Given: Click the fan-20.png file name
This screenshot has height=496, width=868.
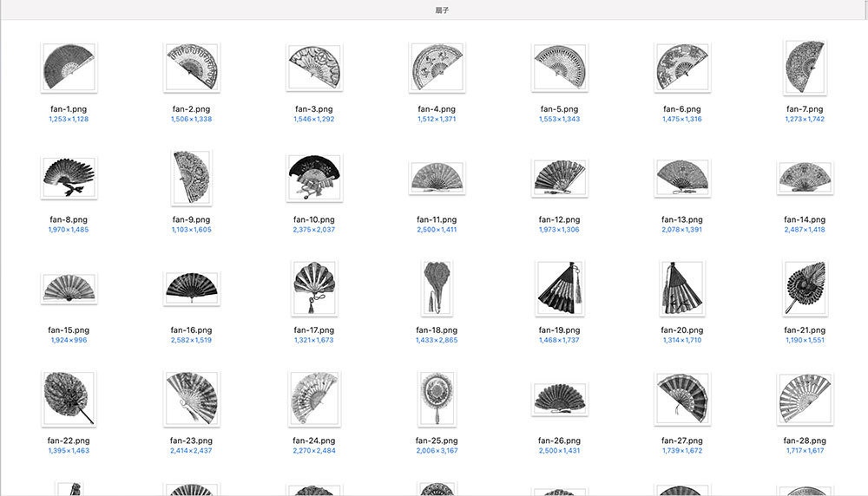Looking at the screenshot, I should tap(682, 330).
